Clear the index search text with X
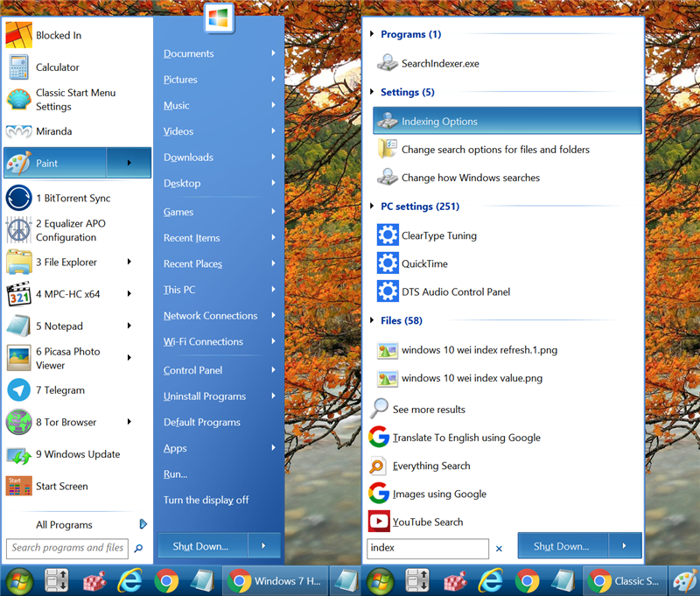Screen dimensions: 700x596 [499, 549]
